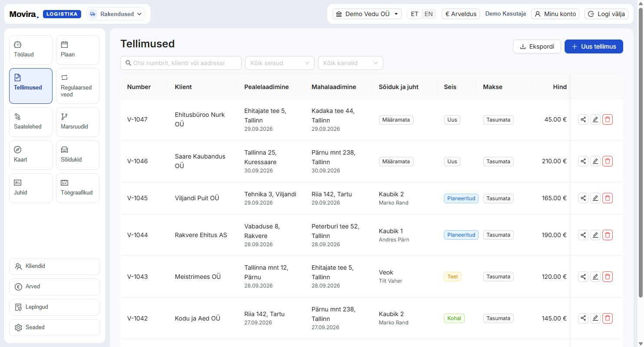Share order V-1047 via share icon
This screenshot has width=644, height=347.
(583, 119)
